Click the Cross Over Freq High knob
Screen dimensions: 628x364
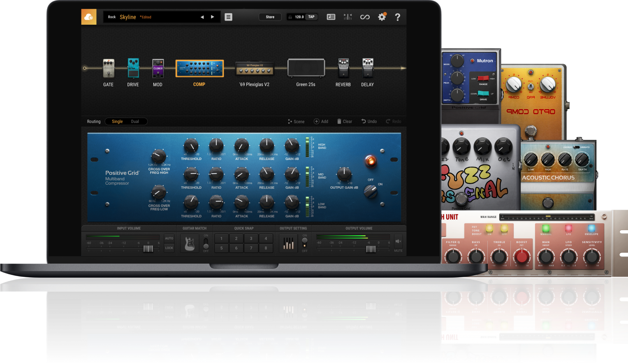(x=159, y=156)
